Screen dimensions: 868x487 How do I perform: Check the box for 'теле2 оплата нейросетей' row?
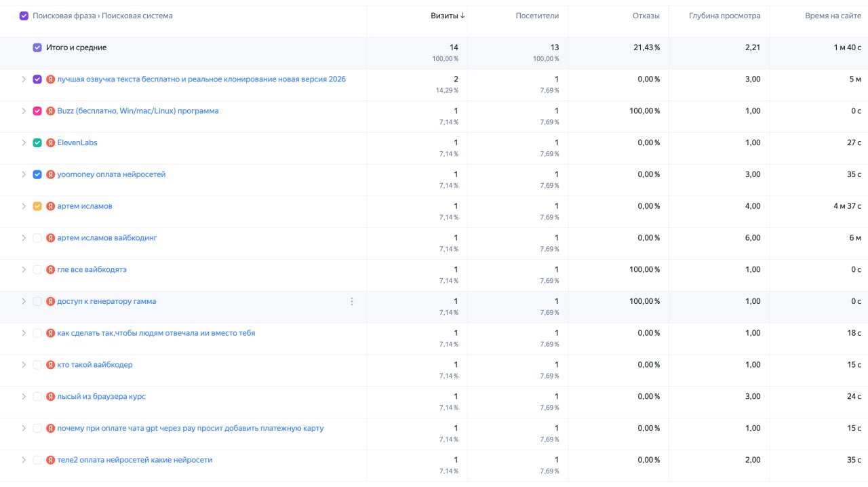pos(37,460)
